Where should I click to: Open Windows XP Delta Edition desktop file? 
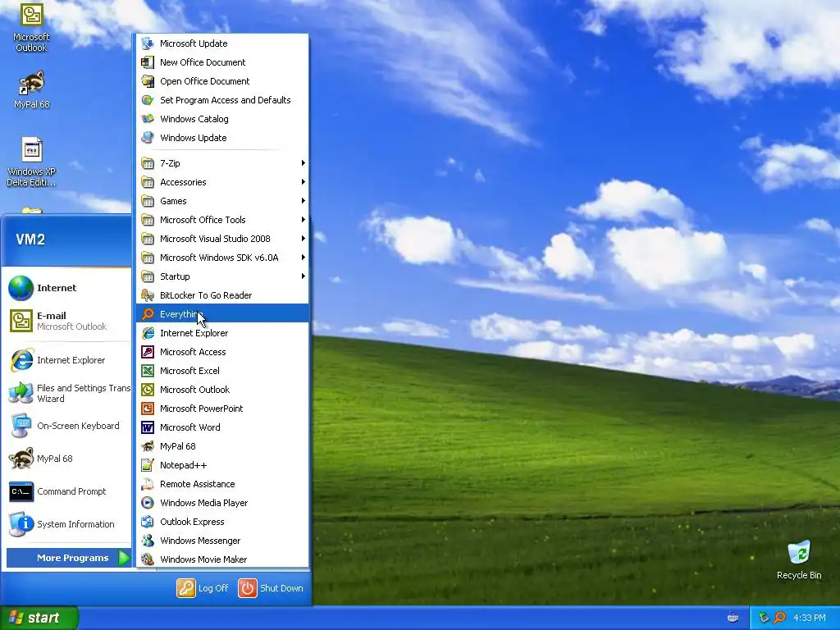coord(32,162)
